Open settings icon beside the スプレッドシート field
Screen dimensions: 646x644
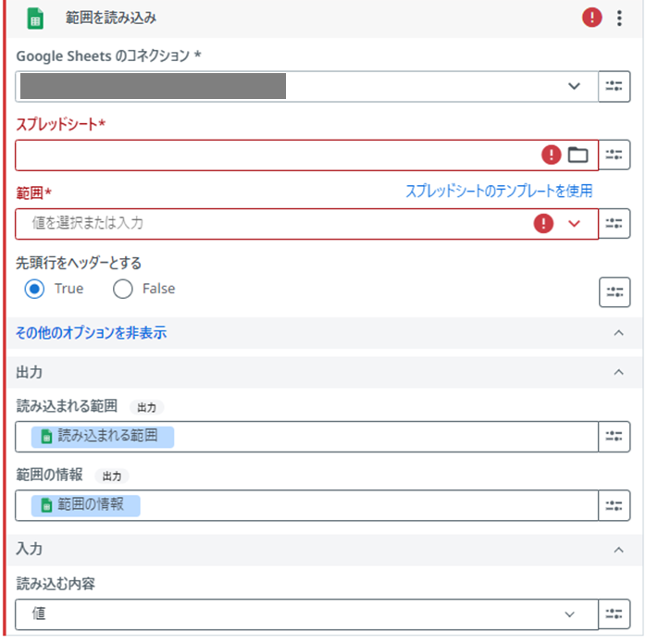pyautogui.click(x=614, y=155)
